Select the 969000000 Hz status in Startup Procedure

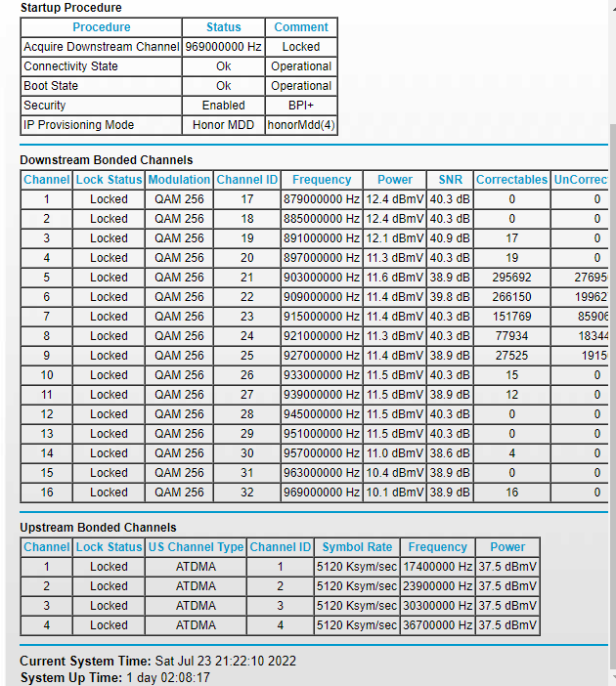(223, 47)
